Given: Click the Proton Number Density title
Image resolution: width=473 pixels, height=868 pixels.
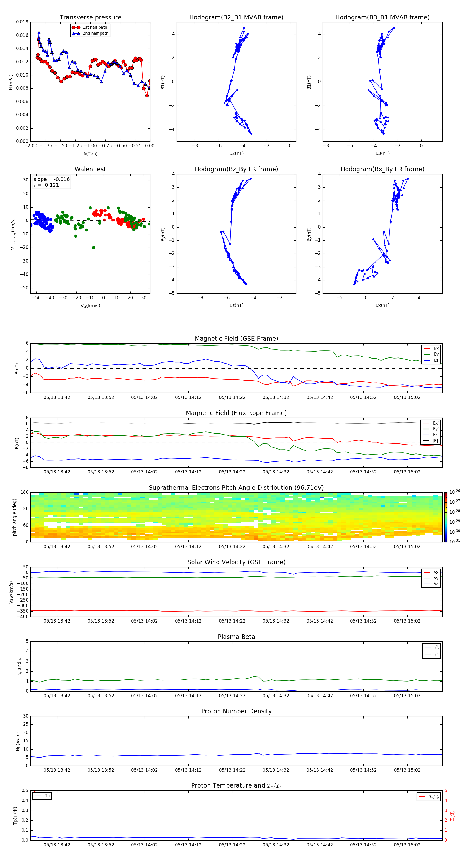Looking at the screenshot, I should (236, 712).
